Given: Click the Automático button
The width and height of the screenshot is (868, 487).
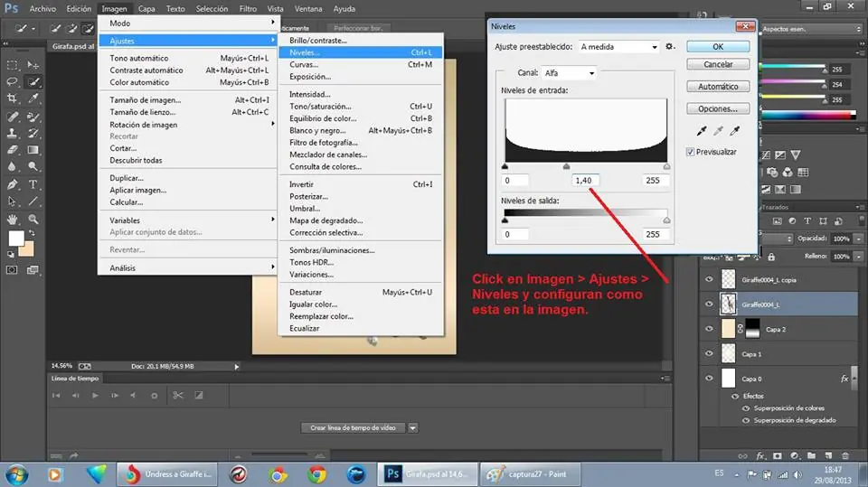Looking at the screenshot, I should [x=718, y=87].
